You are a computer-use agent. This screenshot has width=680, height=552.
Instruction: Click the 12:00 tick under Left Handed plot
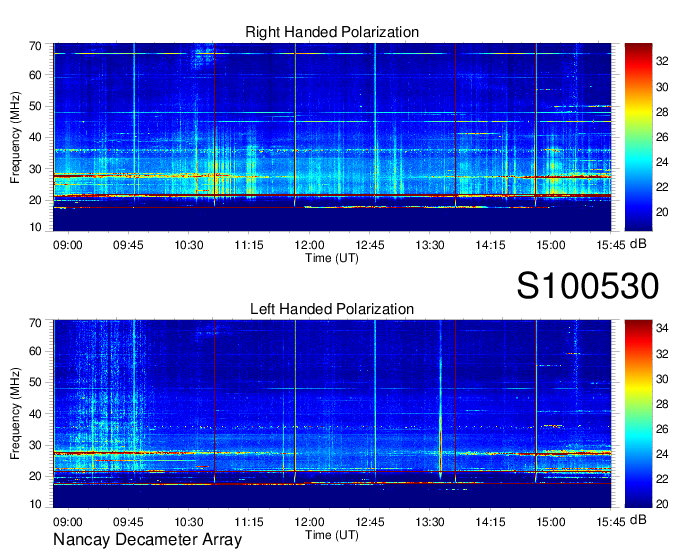point(309,522)
